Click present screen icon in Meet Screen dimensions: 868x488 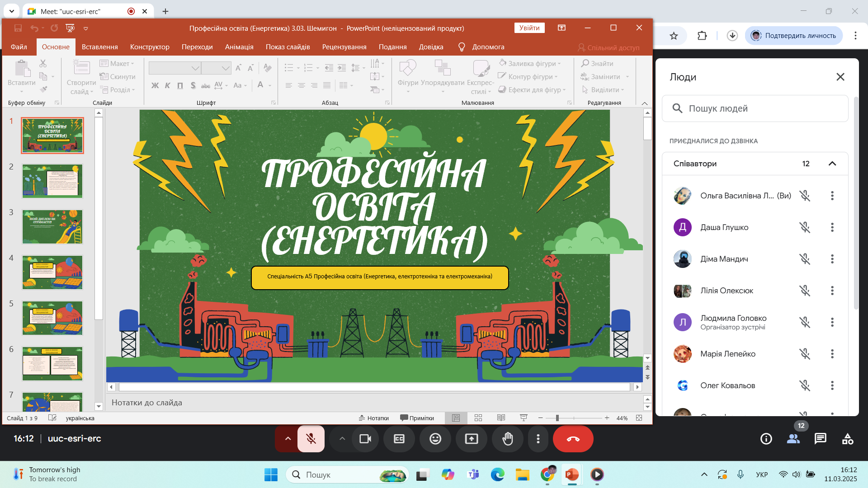(472, 439)
